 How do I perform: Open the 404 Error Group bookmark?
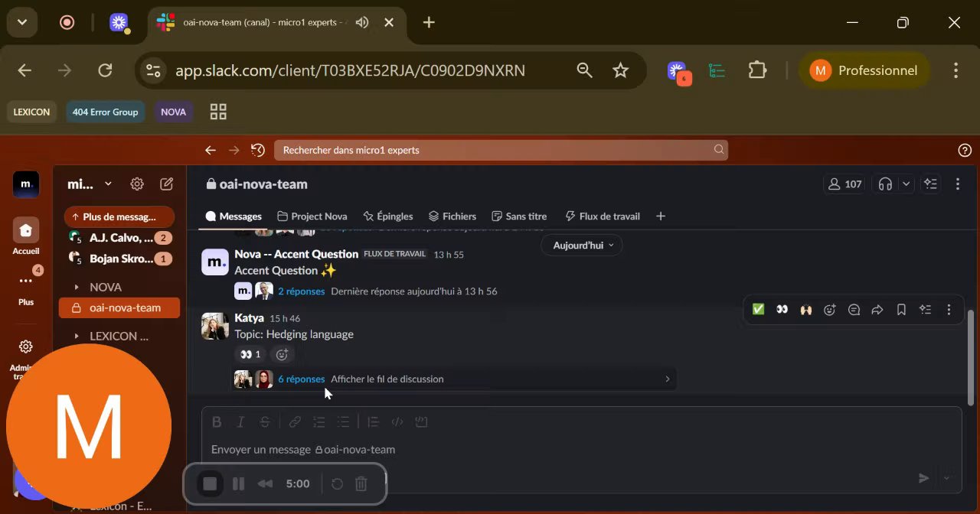point(105,112)
